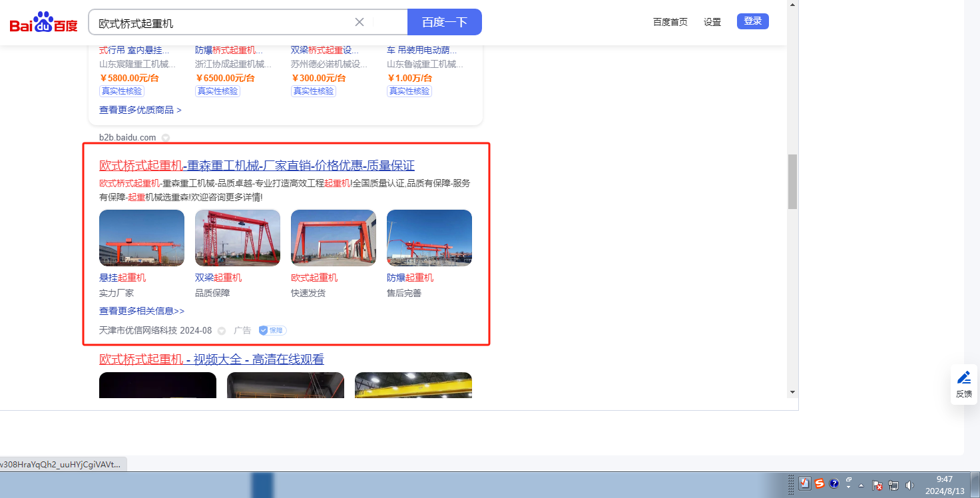Viewport: 980px width, 498px height.
Task: Open the 设置 settings menu
Action: tap(712, 22)
